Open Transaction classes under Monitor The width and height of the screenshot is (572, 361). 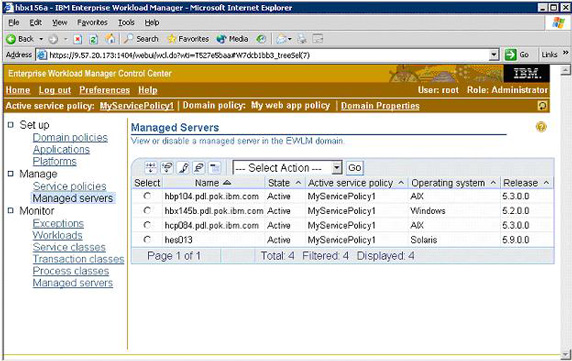pos(78,259)
